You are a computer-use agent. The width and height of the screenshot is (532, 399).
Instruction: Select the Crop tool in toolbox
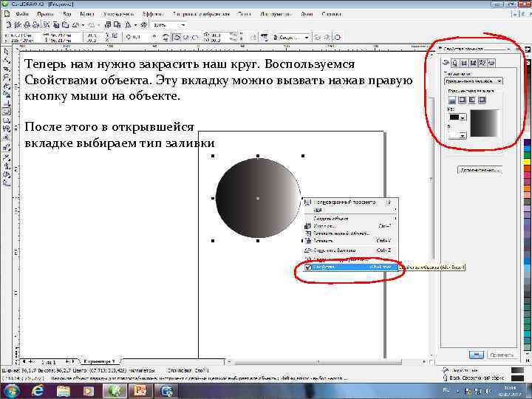[x=7, y=69]
